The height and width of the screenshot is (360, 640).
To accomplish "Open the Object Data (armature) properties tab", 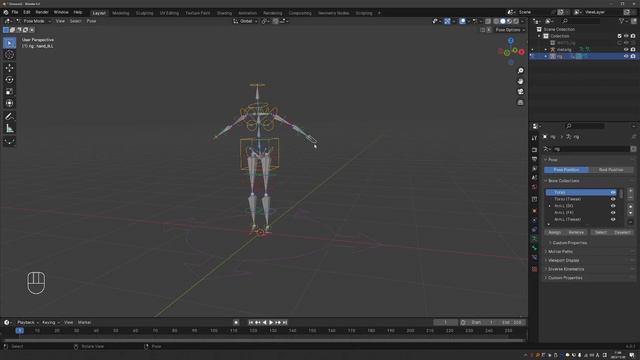I will [x=534, y=238].
